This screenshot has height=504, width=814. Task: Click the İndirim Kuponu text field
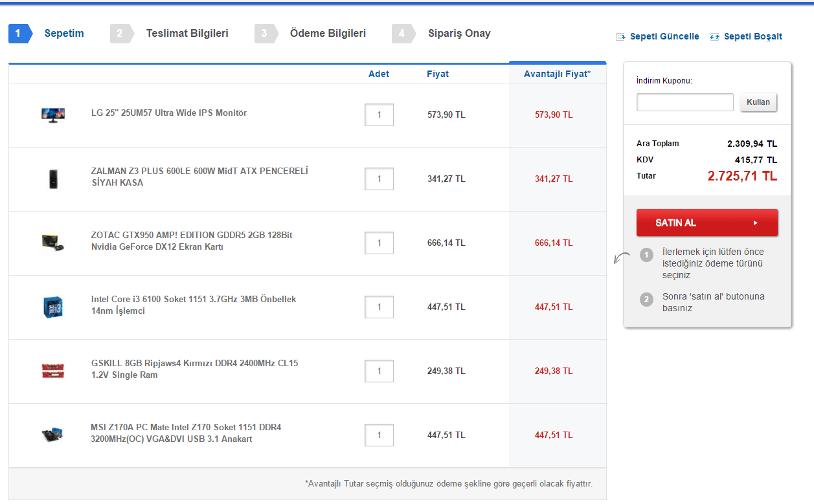click(x=684, y=102)
